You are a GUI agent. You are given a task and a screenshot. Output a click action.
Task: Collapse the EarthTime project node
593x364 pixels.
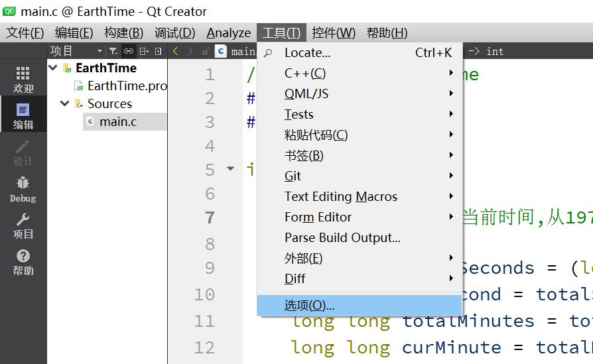tap(53, 68)
